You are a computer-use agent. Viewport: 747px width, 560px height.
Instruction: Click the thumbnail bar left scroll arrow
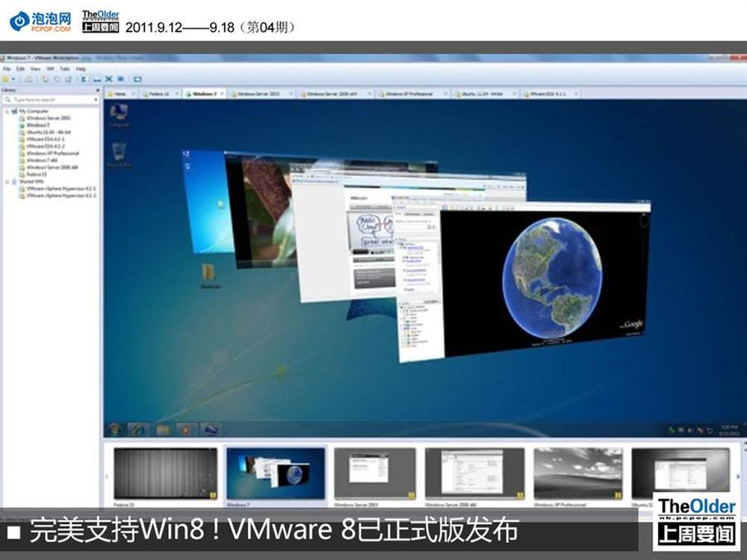[x=107, y=475]
